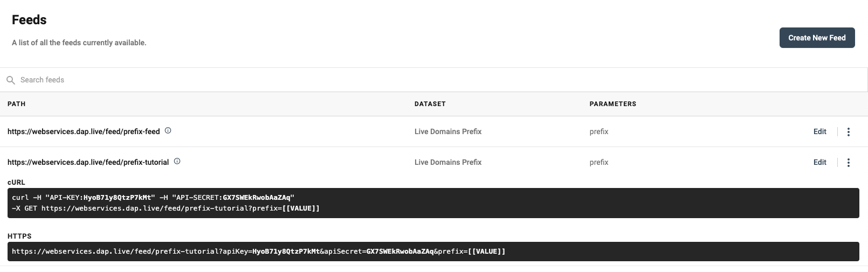Edit the prefix-feed feed

(x=819, y=131)
